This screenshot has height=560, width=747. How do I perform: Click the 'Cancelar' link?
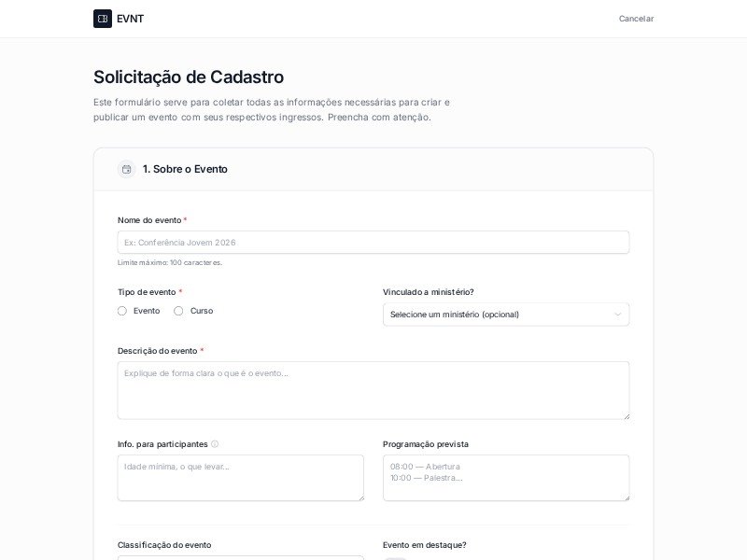click(636, 18)
